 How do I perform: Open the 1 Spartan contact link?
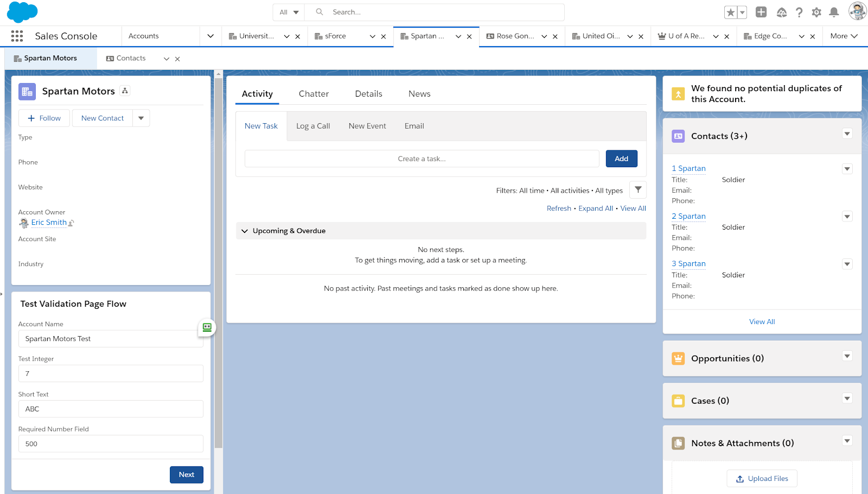tap(688, 168)
